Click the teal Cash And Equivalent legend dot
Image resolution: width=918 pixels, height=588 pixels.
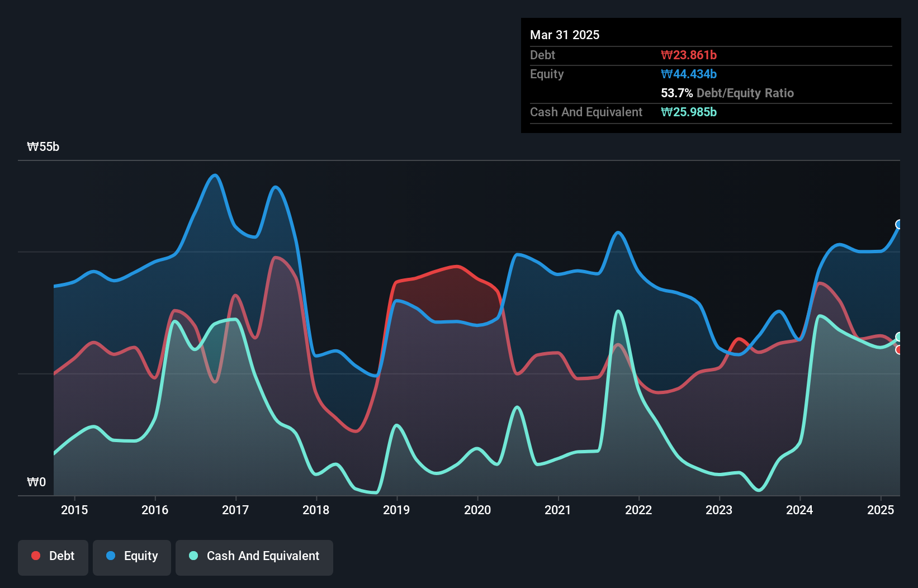193,556
